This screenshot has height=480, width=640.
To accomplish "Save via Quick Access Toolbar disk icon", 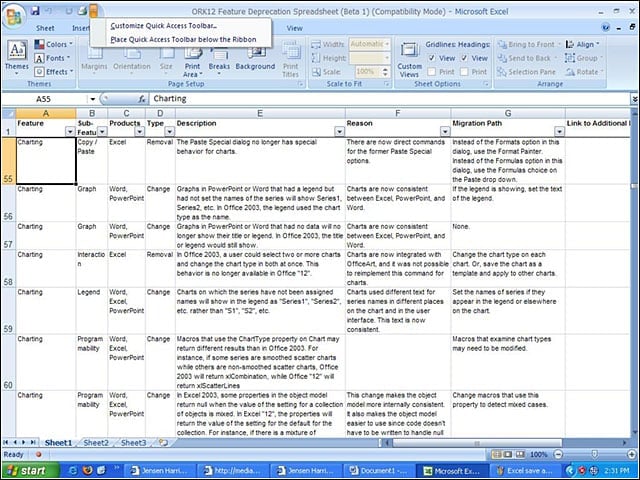I will coord(35,11).
